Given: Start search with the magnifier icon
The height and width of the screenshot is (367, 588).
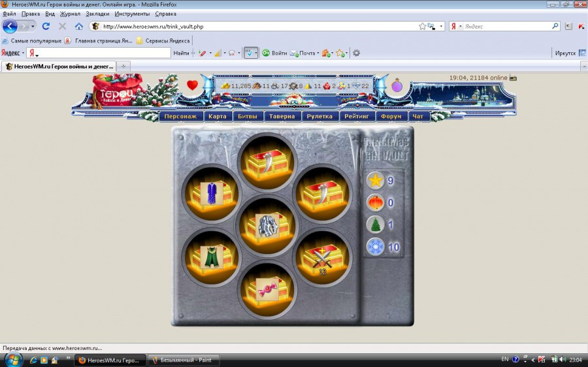Looking at the screenshot, I should click(x=555, y=26).
